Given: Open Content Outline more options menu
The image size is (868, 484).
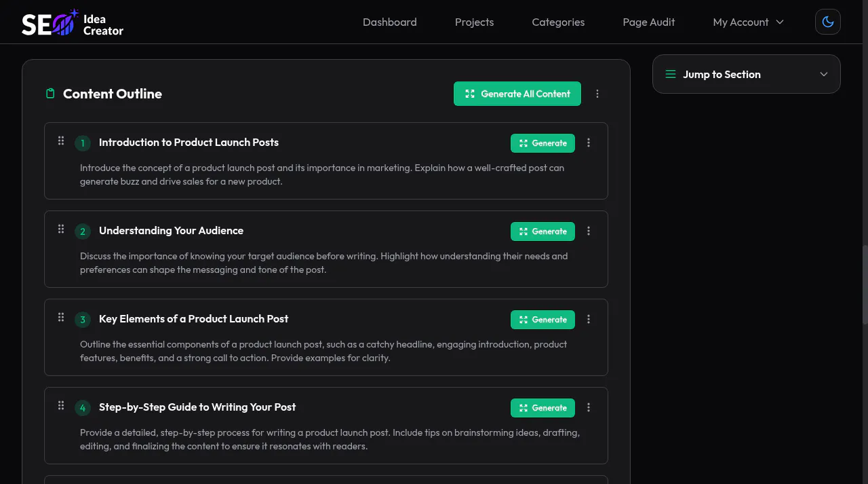Looking at the screenshot, I should pyautogui.click(x=597, y=94).
